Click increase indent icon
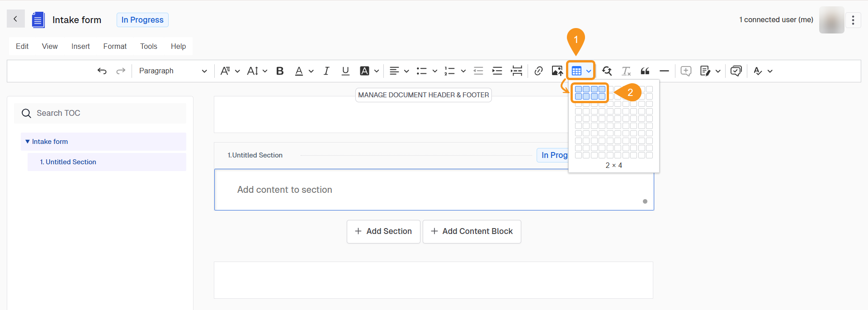The image size is (868, 310). point(497,71)
